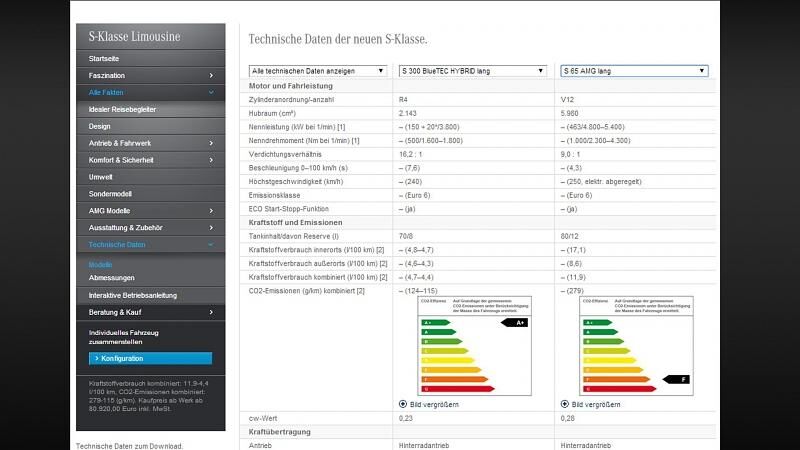The image size is (800, 450).
Task: Enlarge the S 300 efficiency image icon
Action: coord(403,404)
